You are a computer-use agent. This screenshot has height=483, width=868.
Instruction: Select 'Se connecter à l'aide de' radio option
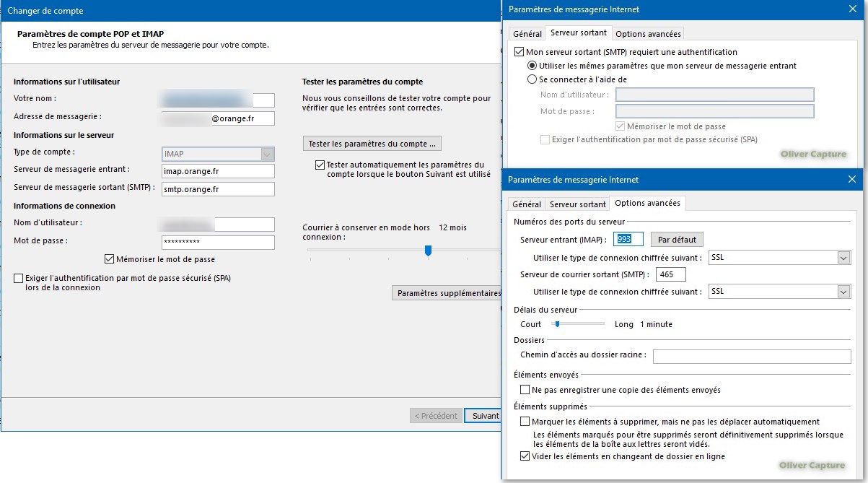coord(532,79)
